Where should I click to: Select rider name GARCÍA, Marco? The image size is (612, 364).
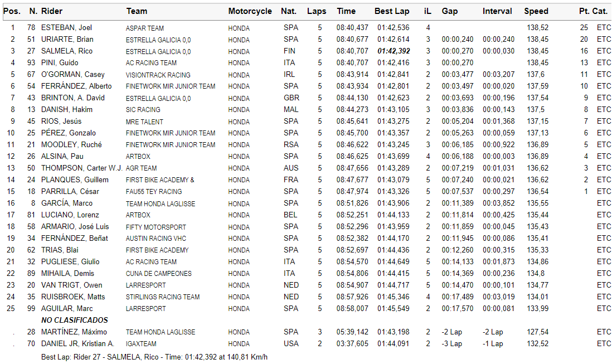pyautogui.click(x=67, y=203)
